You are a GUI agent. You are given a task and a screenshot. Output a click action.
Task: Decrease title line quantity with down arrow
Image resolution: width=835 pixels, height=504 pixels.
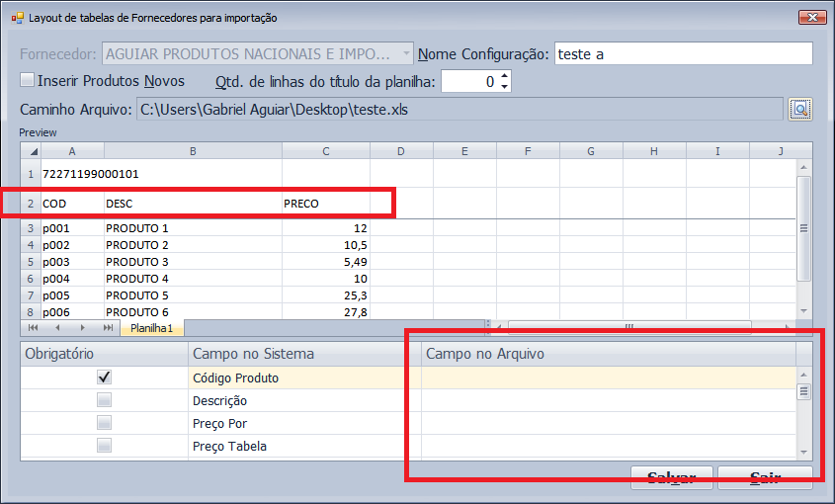click(x=505, y=87)
